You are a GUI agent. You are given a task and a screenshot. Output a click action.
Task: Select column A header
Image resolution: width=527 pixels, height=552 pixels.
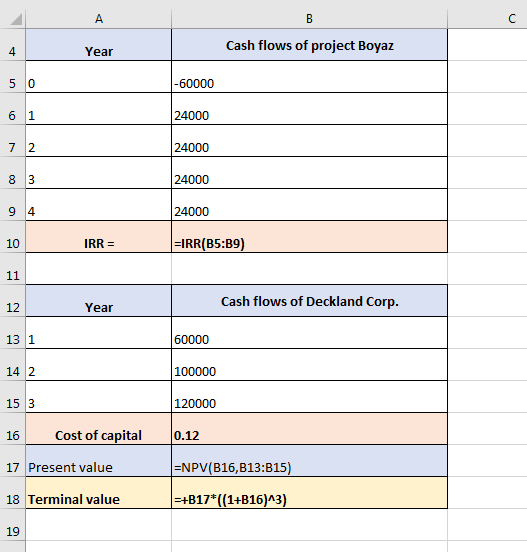pos(99,19)
